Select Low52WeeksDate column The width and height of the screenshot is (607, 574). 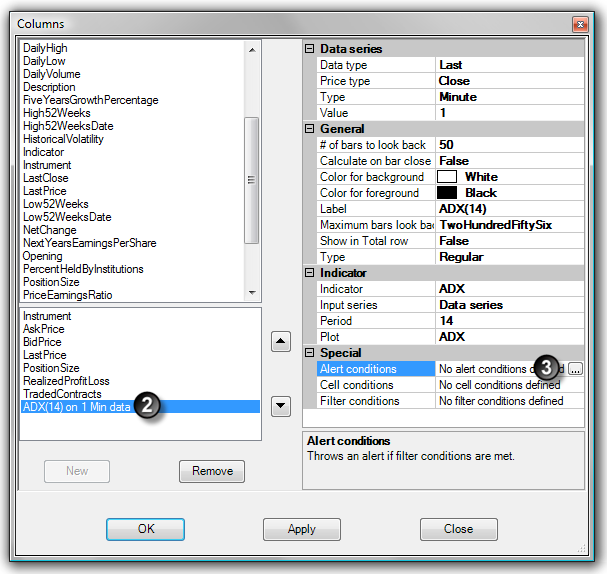67,217
